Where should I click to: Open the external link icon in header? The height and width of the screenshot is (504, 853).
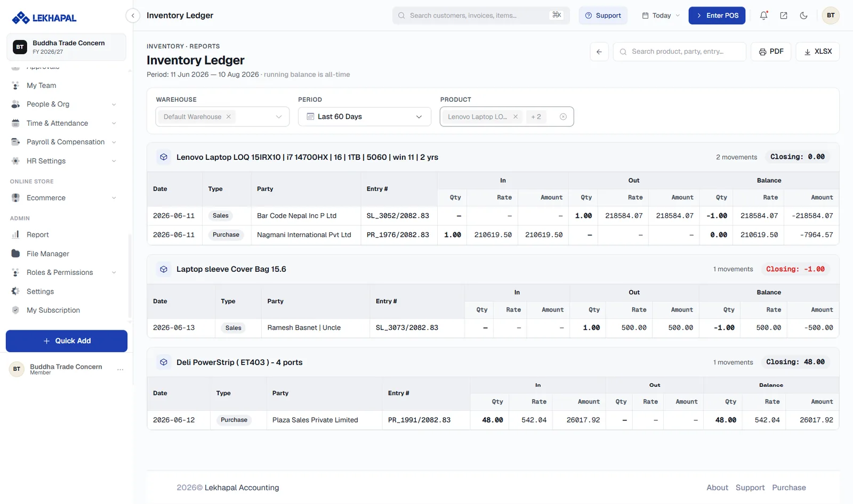[x=784, y=15]
